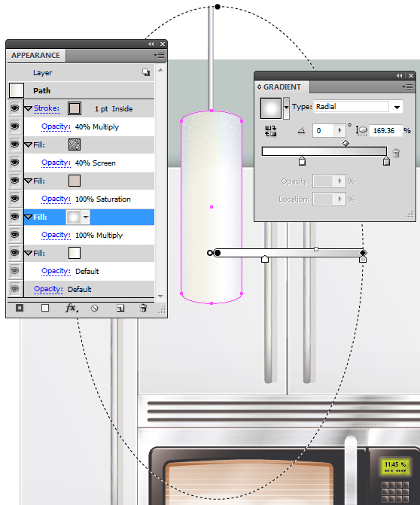This screenshot has height=505, width=420.
Task: Click the Gradient Fill preview box
Action: click(271, 108)
